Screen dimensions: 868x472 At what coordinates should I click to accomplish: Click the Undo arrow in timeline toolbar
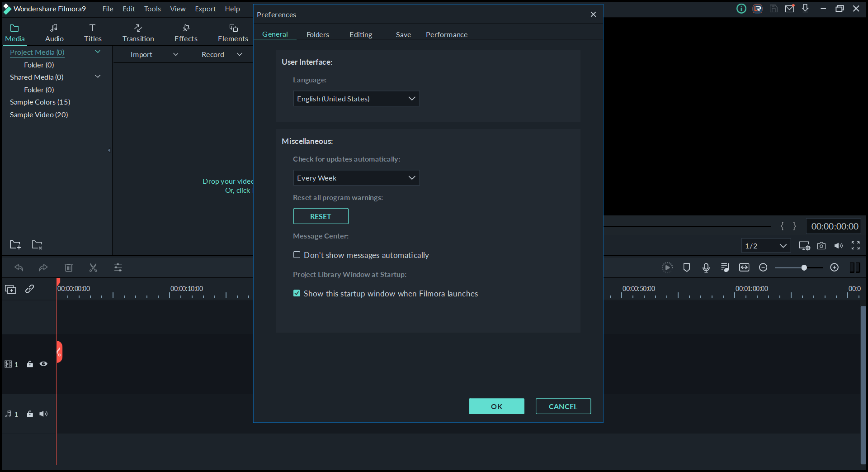pos(19,267)
